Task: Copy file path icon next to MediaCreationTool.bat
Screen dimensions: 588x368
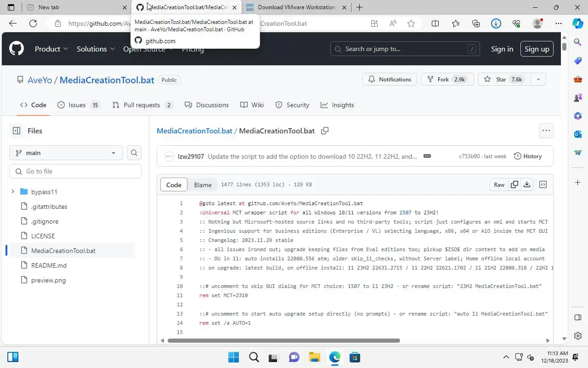Action: [x=325, y=131]
